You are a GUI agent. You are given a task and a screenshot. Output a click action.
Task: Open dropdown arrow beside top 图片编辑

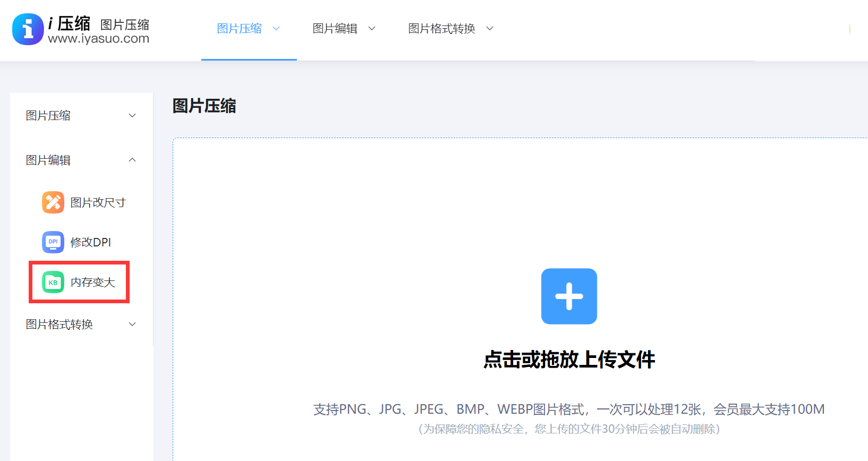(x=372, y=29)
